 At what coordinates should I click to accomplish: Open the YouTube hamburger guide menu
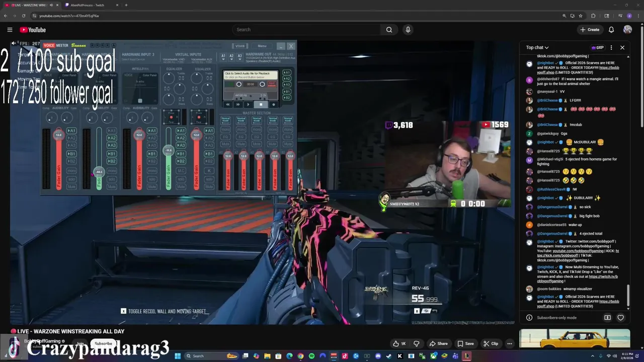click(x=10, y=30)
